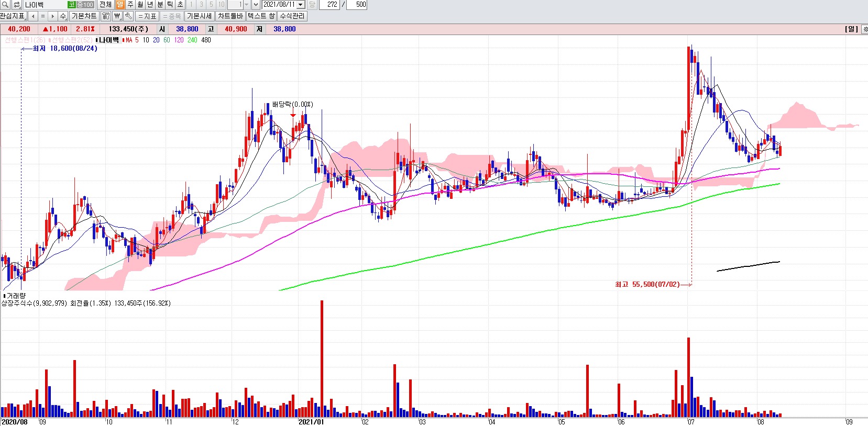Switch to weekly 주 chart period
The image size is (868, 426).
pyautogui.click(x=130, y=4)
